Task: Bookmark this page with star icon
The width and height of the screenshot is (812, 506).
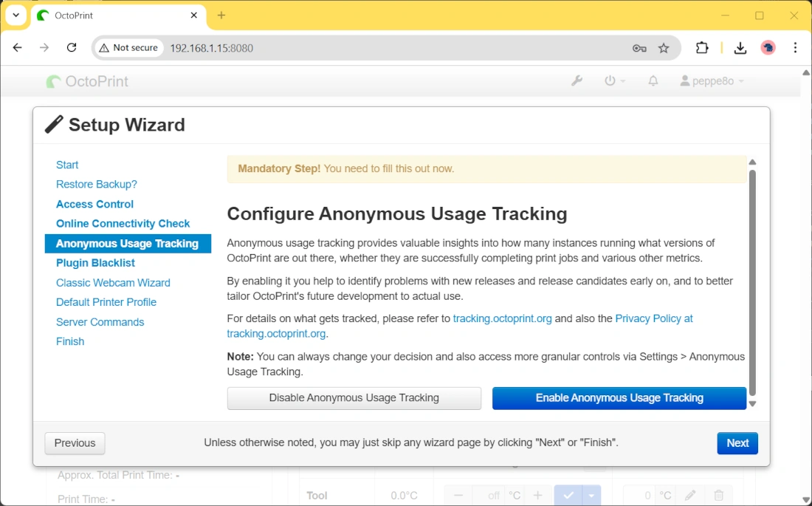Action: [x=664, y=48]
